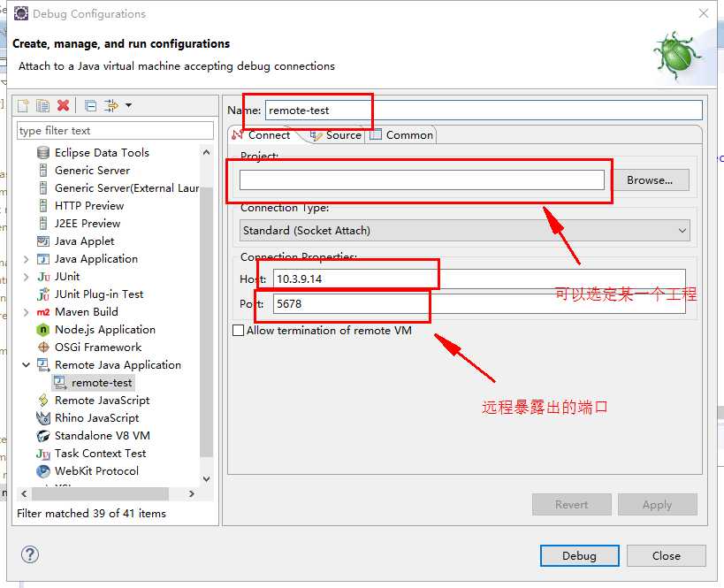This screenshot has height=588, width=724.
Task: Click the J2EE Preview icon
Action: [x=43, y=224]
